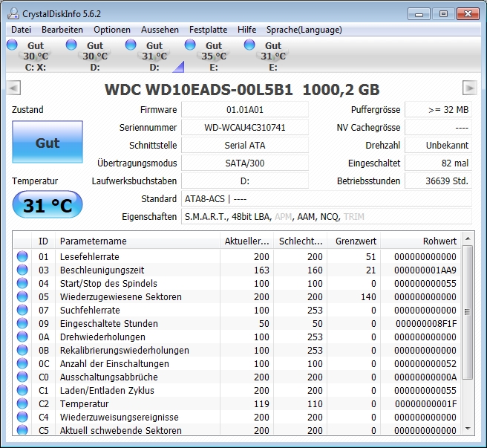Click the serial number WD-WCAU4C310741 field

(x=245, y=128)
